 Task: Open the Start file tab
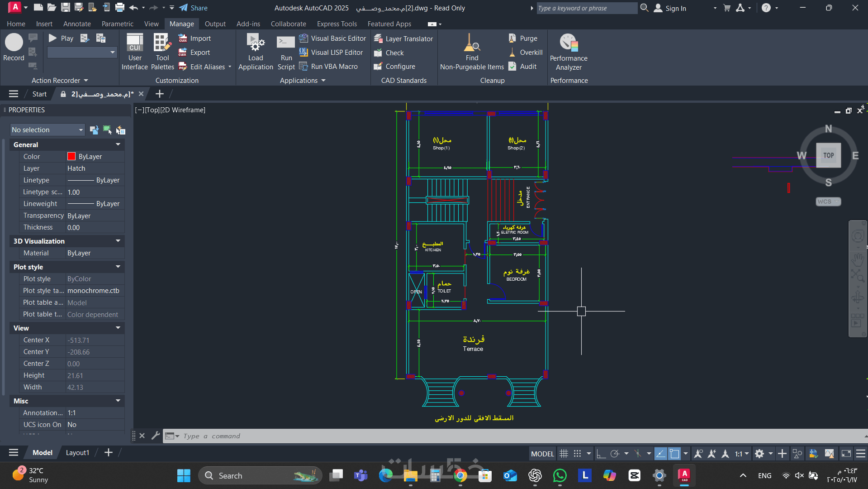(39, 94)
